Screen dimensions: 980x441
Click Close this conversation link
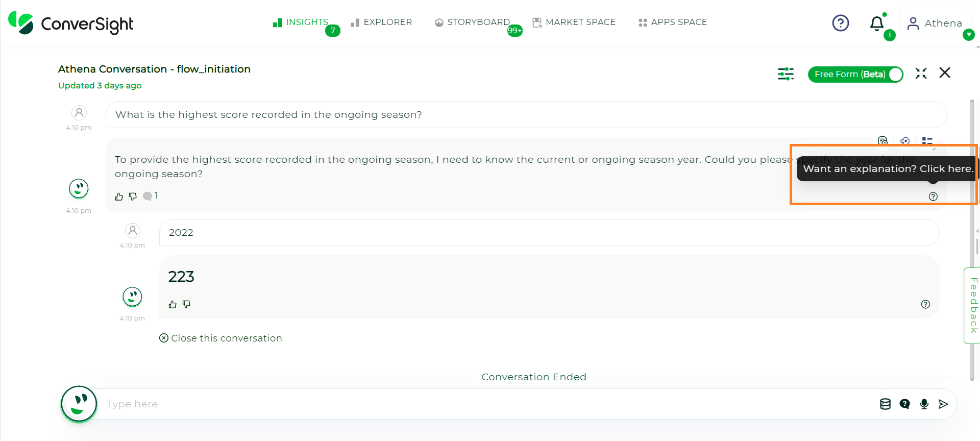click(220, 338)
